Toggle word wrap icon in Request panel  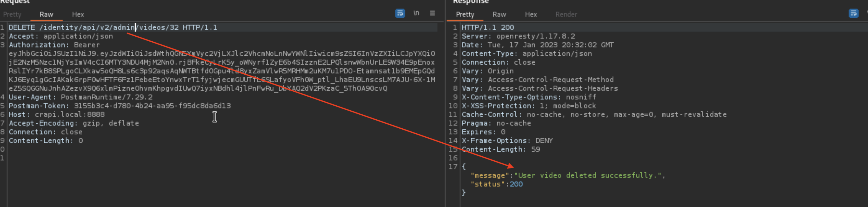pos(400,13)
